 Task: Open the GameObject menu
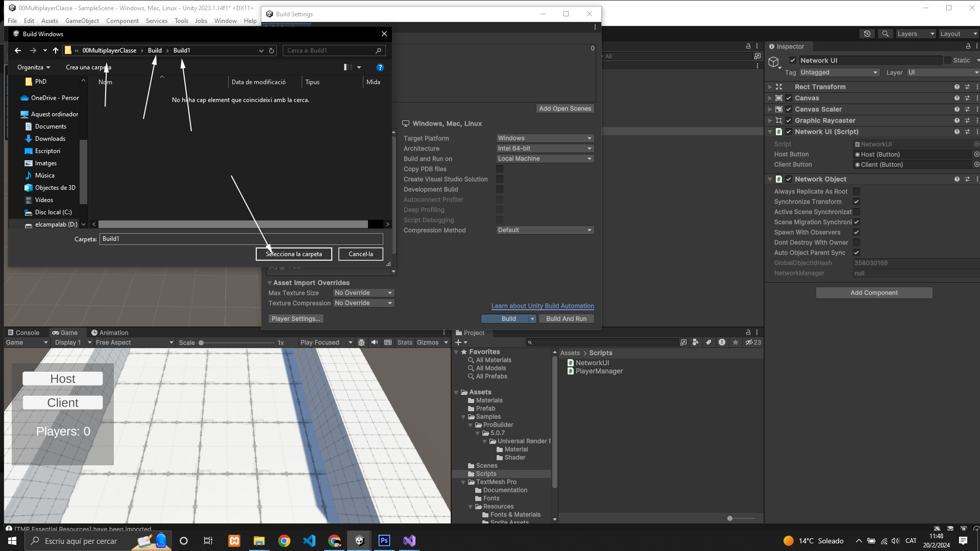click(82, 21)
